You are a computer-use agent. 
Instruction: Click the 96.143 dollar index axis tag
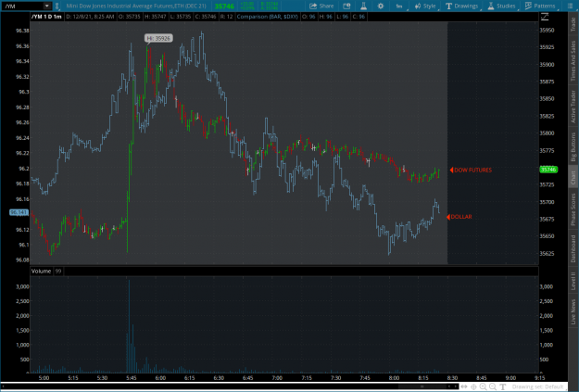click(19, 212)
